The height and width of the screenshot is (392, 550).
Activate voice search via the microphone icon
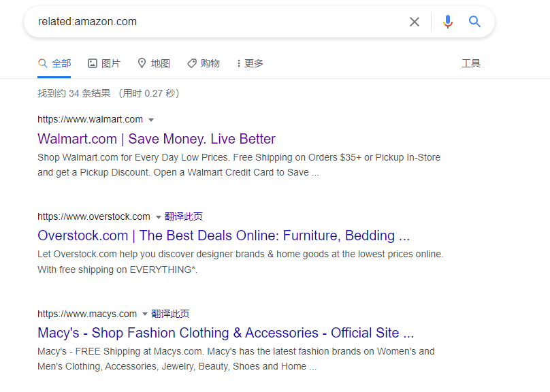[x=447, y=21]
